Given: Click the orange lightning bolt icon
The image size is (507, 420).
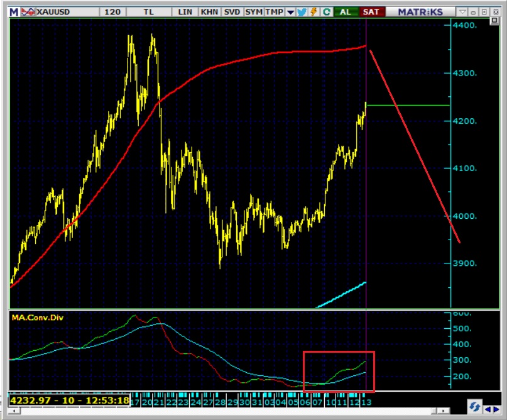Looking at the screenshot, I should point(313,11).
